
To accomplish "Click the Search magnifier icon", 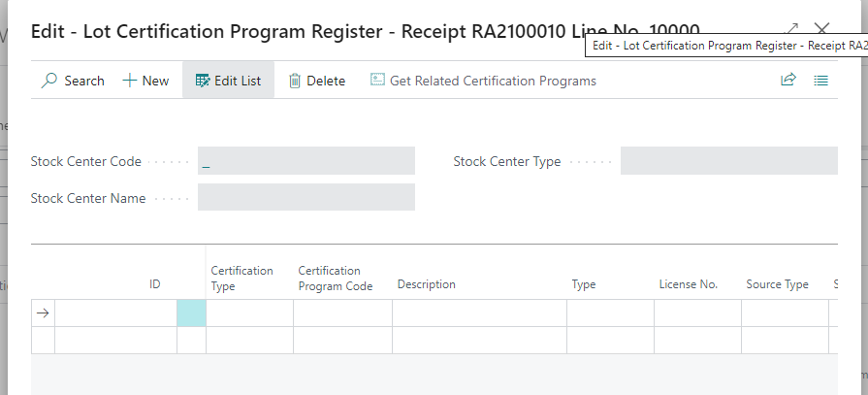I will click(49, 81).
